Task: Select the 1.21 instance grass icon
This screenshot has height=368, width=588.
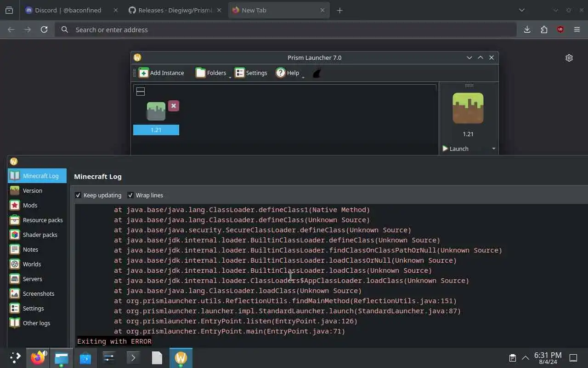Action: [x=156, y=111]
